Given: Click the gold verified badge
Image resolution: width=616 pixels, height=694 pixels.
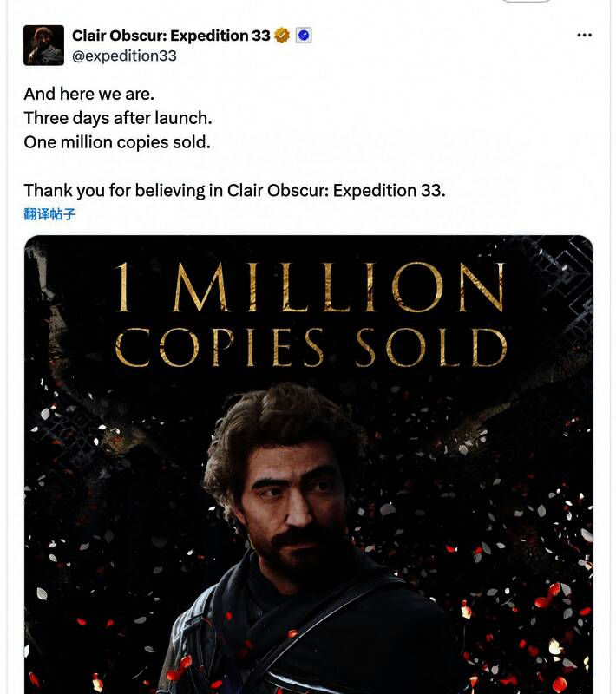Looking at the screenshot, I should tap(283, 36).
